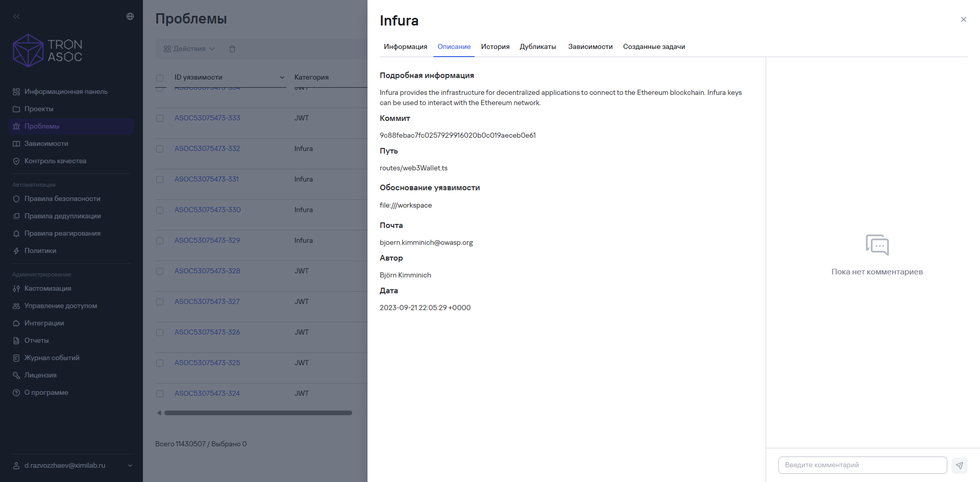The height and width of the screenshot is (482, 980).
Task: Click the Журнал событий list icon
Action: (x=16, y=358)
